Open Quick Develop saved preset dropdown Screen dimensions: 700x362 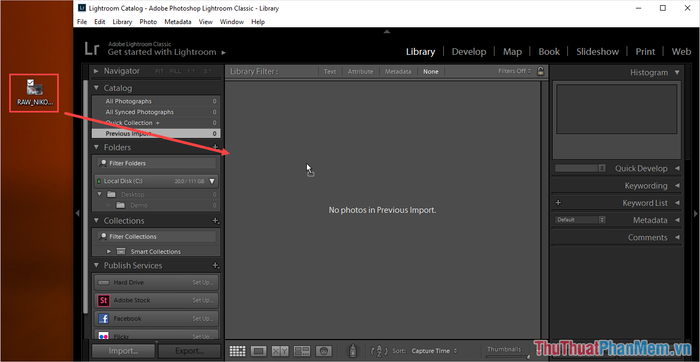point(580,168)
